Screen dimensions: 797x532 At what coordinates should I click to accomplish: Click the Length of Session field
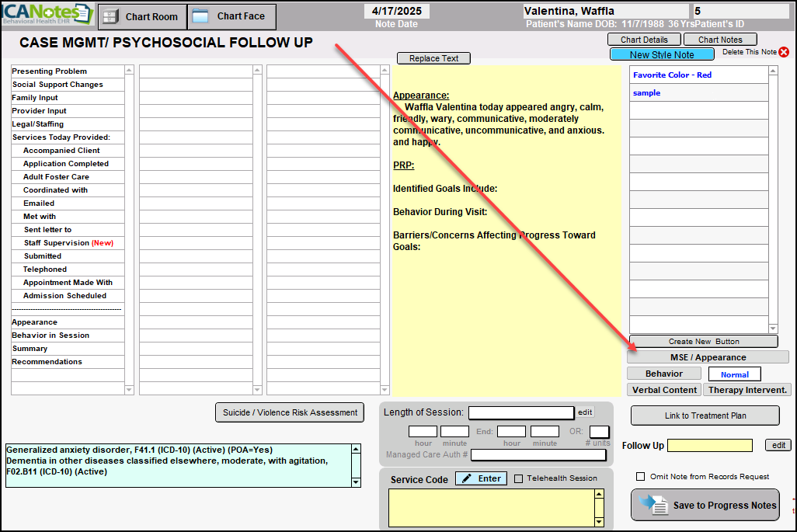[x=520, y=412]
